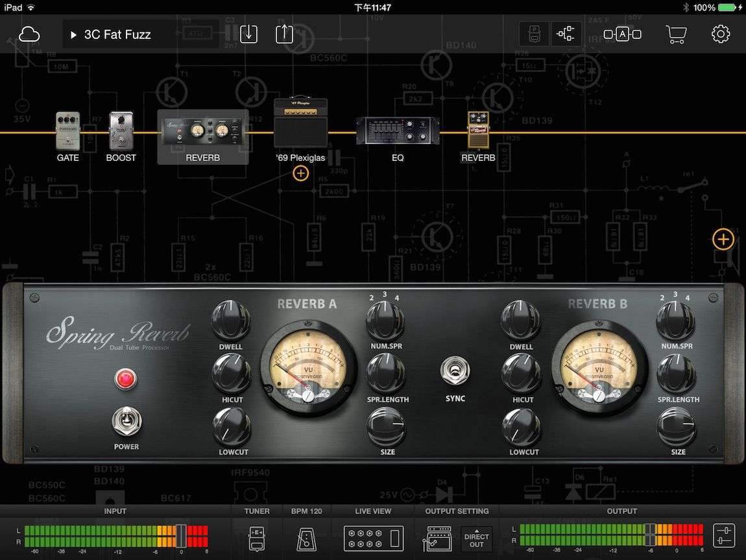The width and height of the screenshot is (746, 560).
Task: Click the download preset icon
Action: tap(248, 34)
